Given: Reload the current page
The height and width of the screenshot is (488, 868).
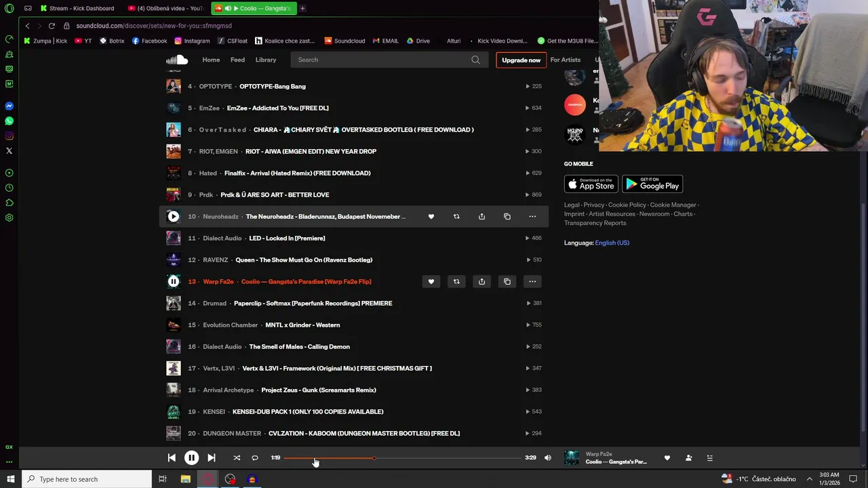Looking at the screenshot, I should pyautogui.click(x=52, y=26).
